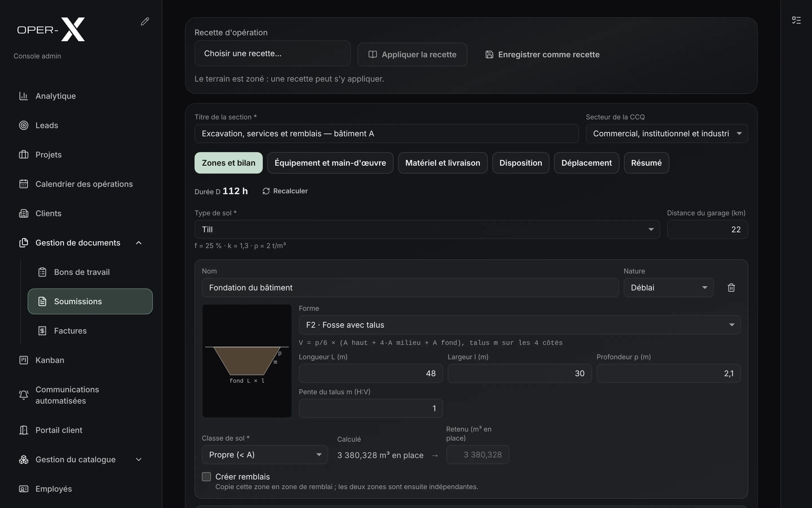Open the Disposition tab
This screenshot has height=508, width=812.
521,163
